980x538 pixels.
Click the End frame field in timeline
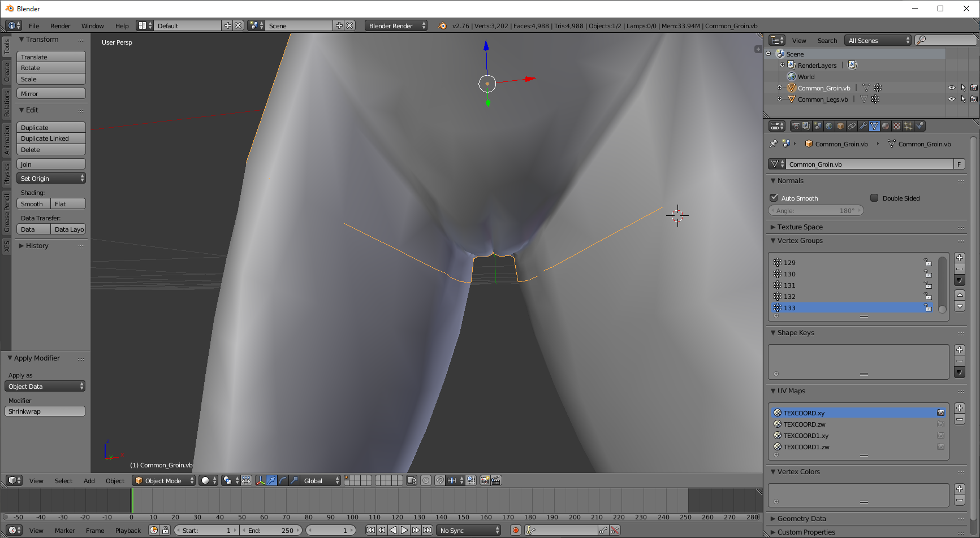click(272, 530)
